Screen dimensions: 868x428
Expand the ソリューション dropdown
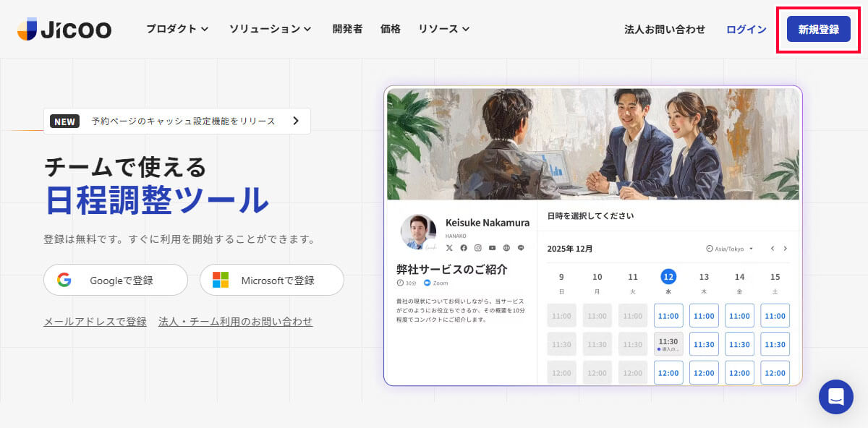(269, 29)
